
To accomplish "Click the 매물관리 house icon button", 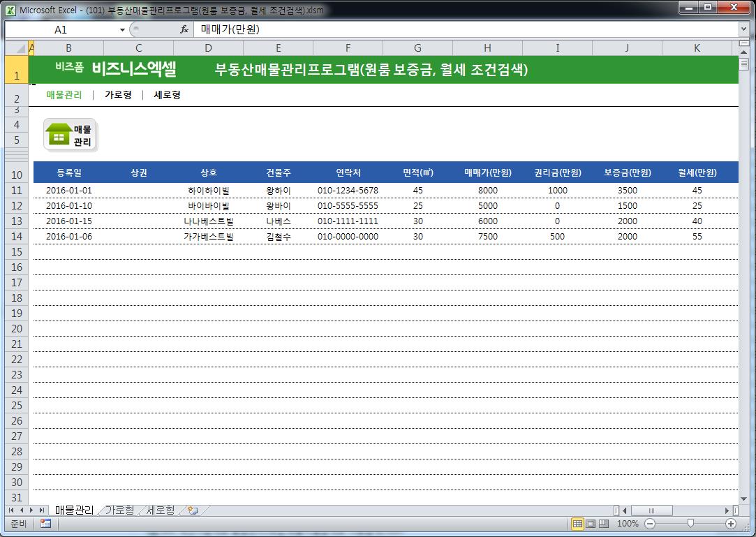I will coord(71,135).
